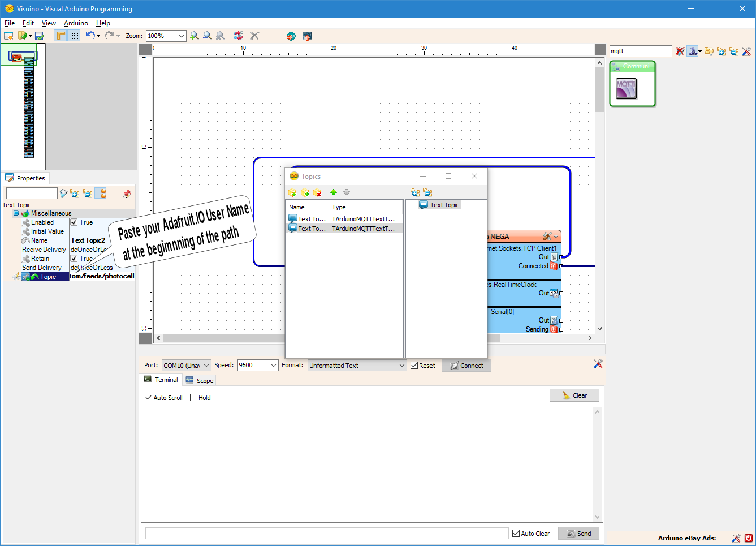
Task: Click the terminal send text input field
Action: pos(327,534)
